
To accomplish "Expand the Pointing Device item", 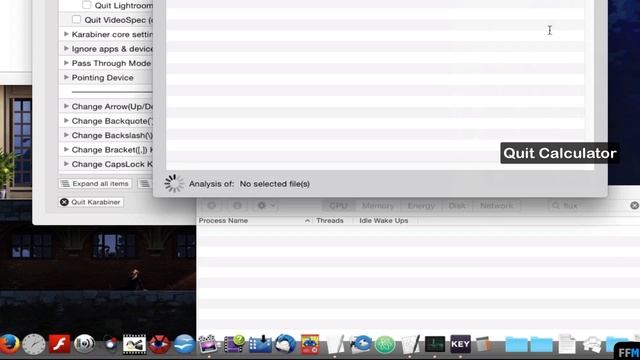I will click(x=66, y=77).
